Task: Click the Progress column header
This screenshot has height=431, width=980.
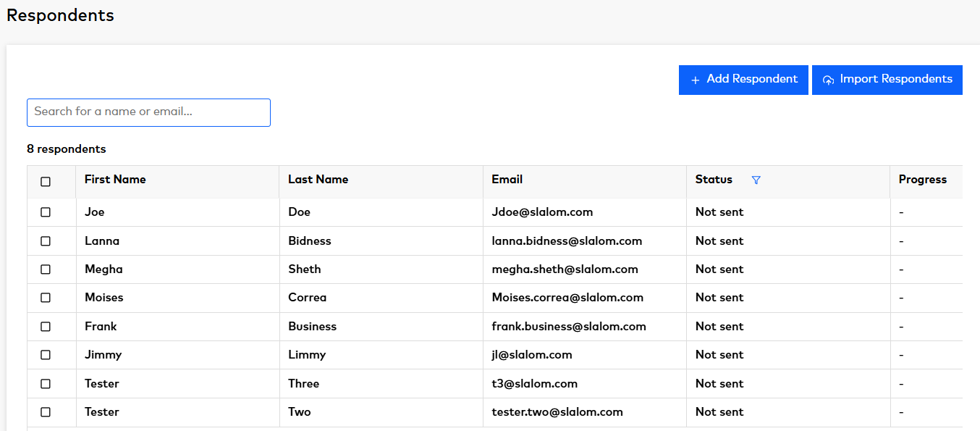Action: [x=922, y=180]
